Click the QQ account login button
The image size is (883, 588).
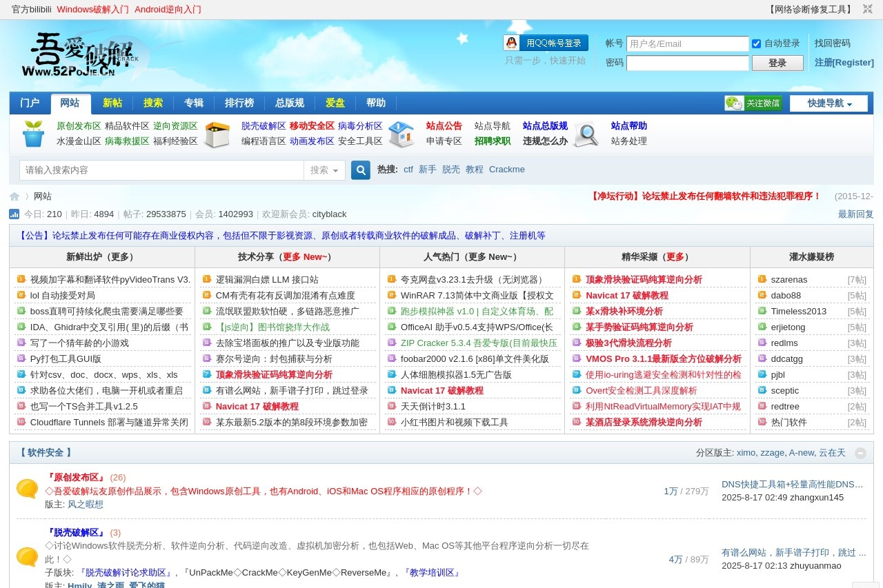(546, 43)
